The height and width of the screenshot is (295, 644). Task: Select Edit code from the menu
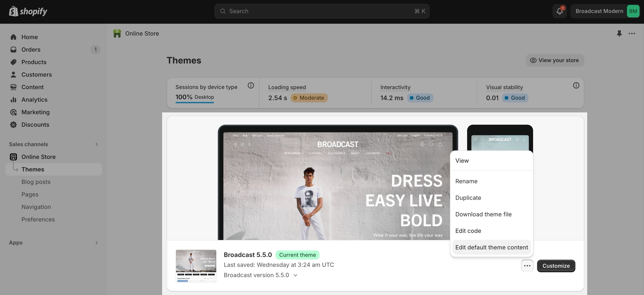tap(468, 231)
